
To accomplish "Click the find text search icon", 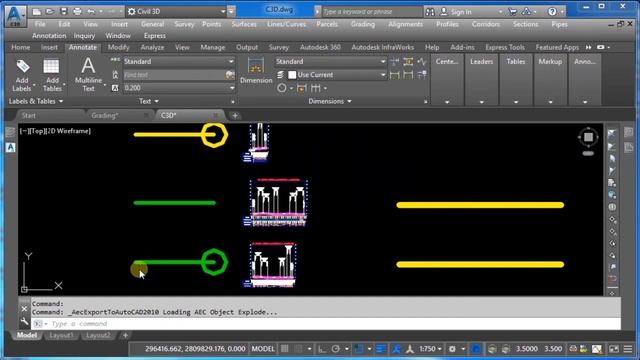I will pos(229,75).
